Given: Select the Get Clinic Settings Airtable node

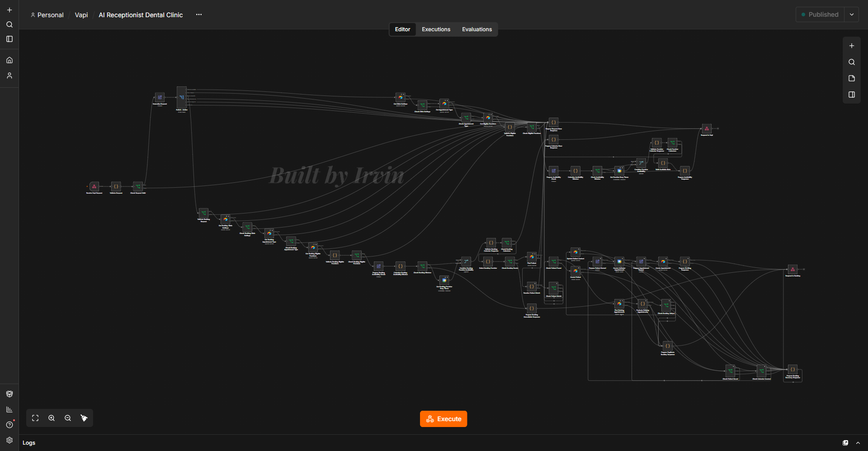Looking at the screenshot, I should click(400, 97).
